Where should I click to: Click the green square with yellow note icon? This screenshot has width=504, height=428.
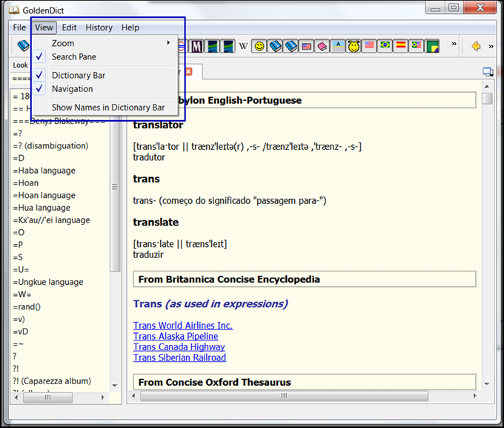(432, 46)
